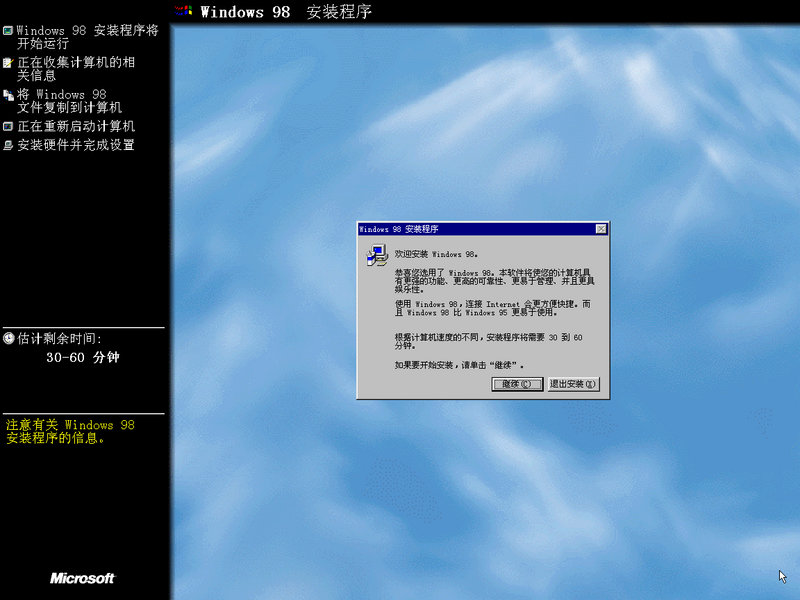
Task: Click the text 'Windows 98 安装程序将开始运行'
Action: (88, 37)
